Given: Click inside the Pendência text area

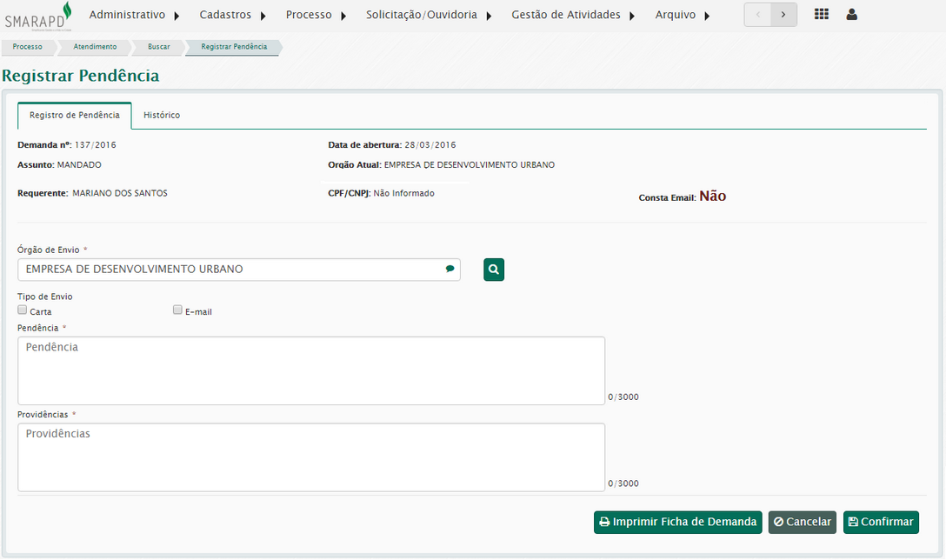Looking at the screenshot, I should tap(311, 370).
